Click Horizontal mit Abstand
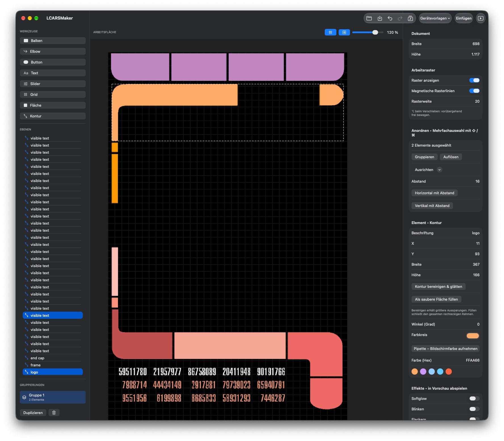The height and width of the screenshot is (441, 504). (x=434, y=193)
